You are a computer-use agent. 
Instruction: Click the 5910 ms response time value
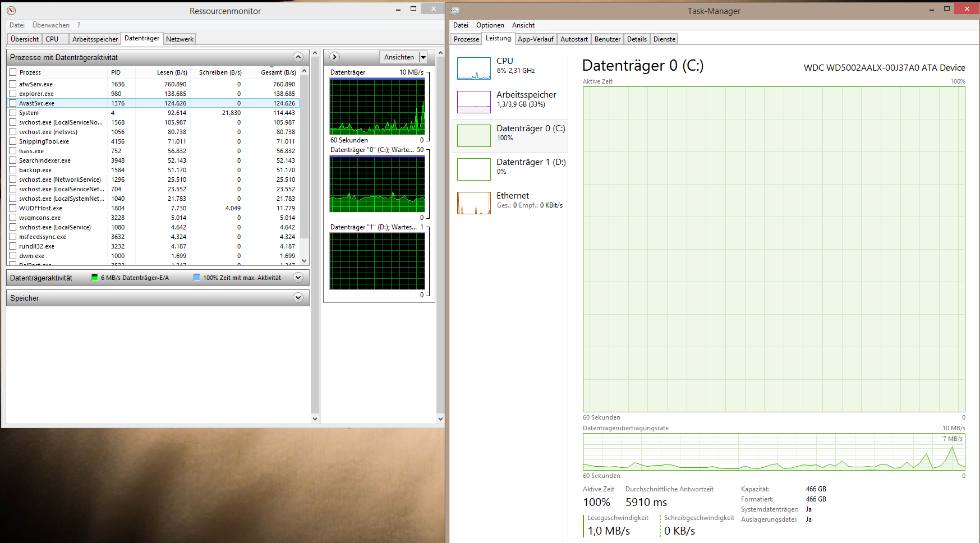click(646, 502)
